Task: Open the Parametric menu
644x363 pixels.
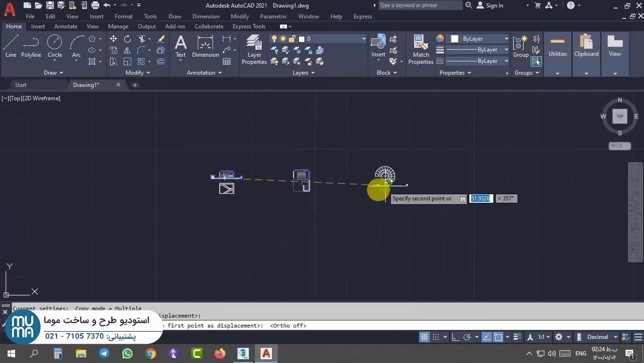Action: (x=273, y=17)
